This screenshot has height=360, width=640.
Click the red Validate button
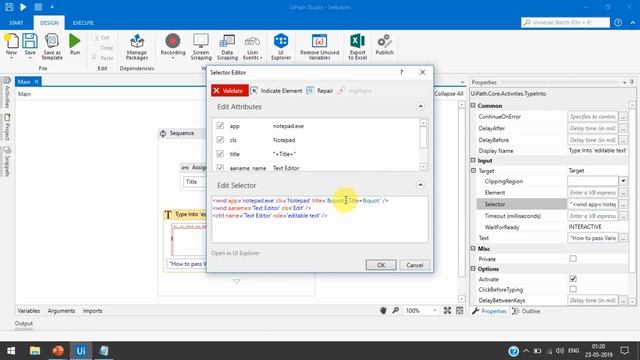(x=230, y=91)
